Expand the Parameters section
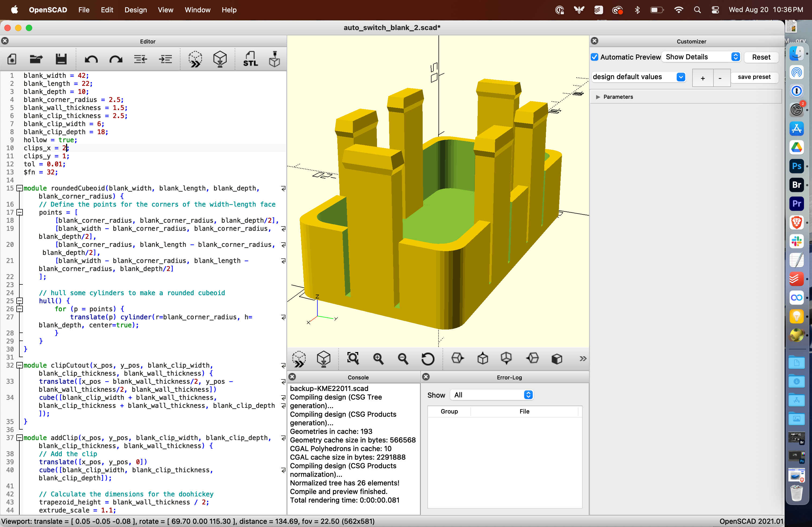The height and width of the screenshot is (527, 812). click(x=598, y=97)
